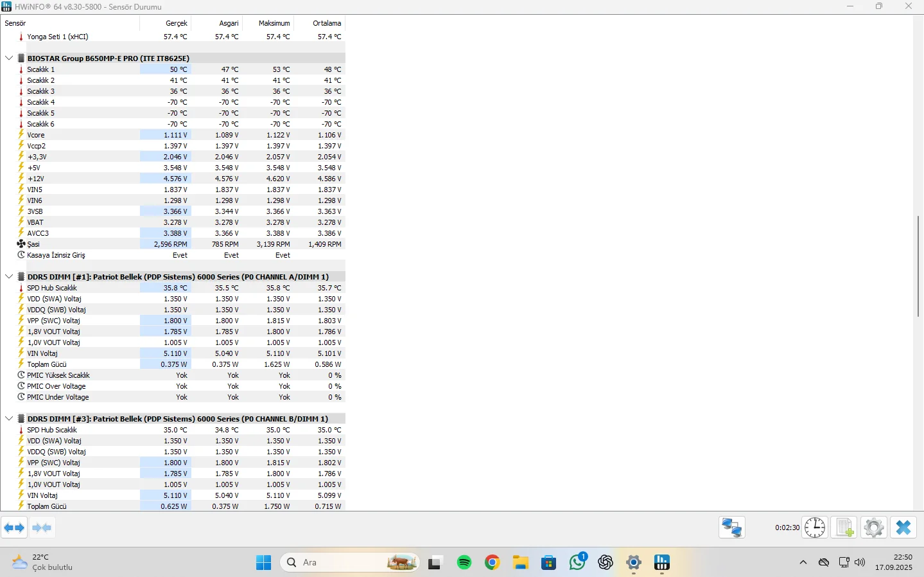Viewport: 924px width, 577px height.
Task: Click the Sensör column header
Action: [x=71, y=23]
